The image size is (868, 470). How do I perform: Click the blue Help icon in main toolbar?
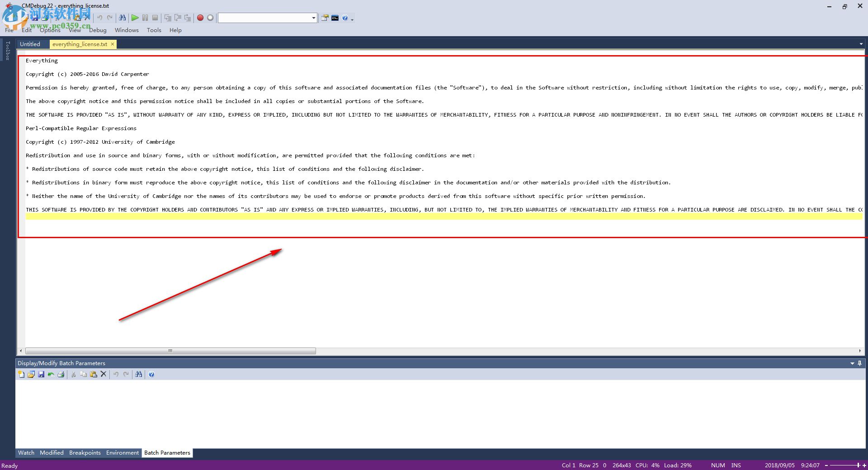[x=345, y=18]
